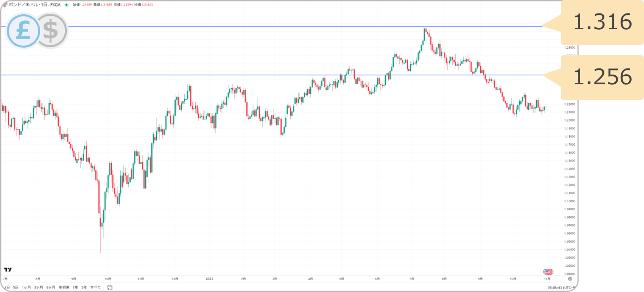Click price axis label 1.20000

click(569, 120)
